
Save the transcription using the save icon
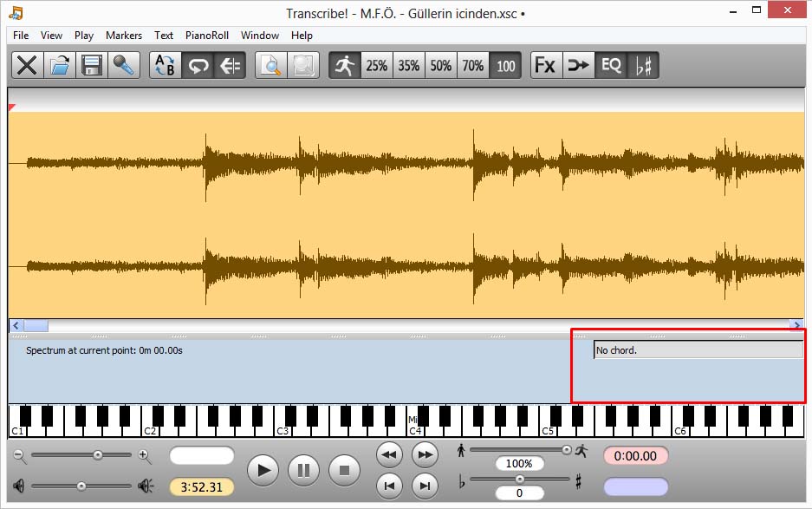(x=91, y=65)
